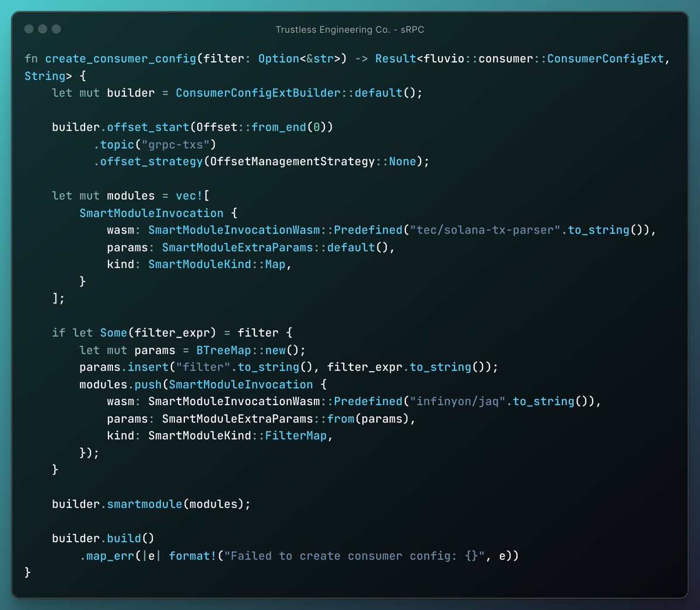
Task: Select the offset_start method call
Action: point(148,127)
